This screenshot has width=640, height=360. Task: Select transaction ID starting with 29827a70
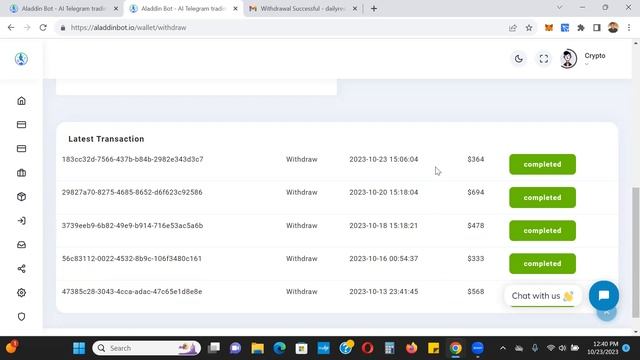coord(132,192)
